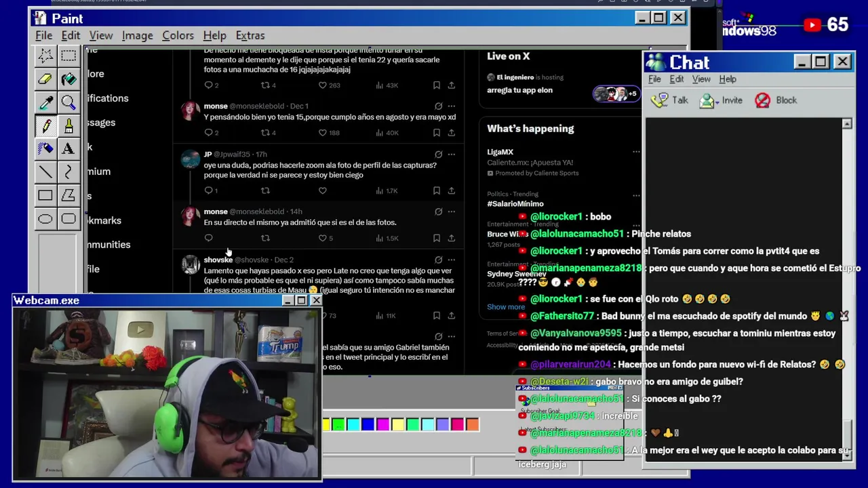Choose the Fill With Color bucket tool
This screenshot has height=488, width=868.
pos(68,79)
